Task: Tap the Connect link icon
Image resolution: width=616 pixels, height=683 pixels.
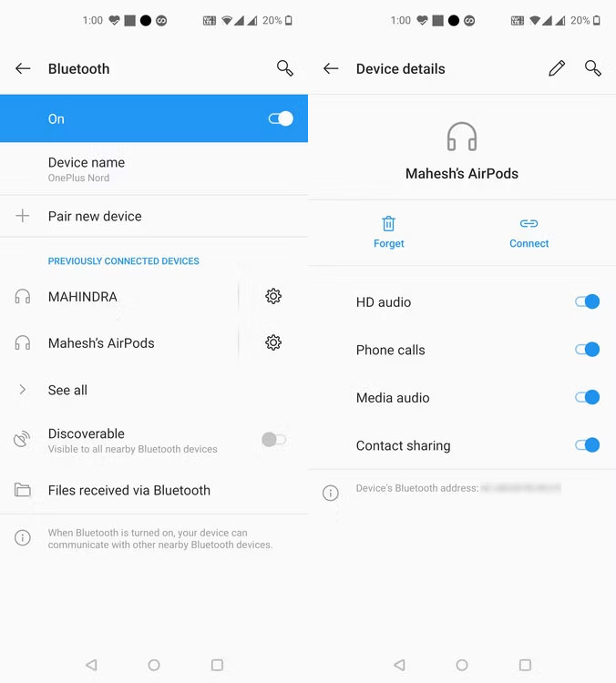Action: pyautogui.click(x=529, y=223)
